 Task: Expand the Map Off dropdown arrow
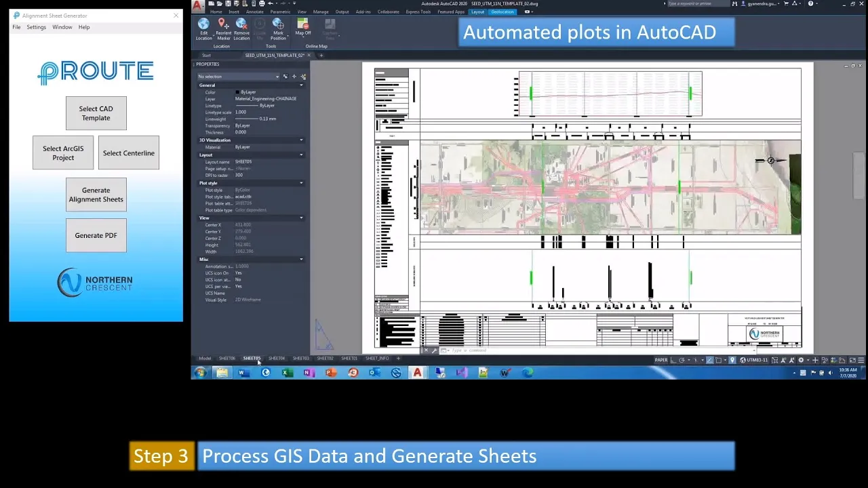tap(303, 37)
